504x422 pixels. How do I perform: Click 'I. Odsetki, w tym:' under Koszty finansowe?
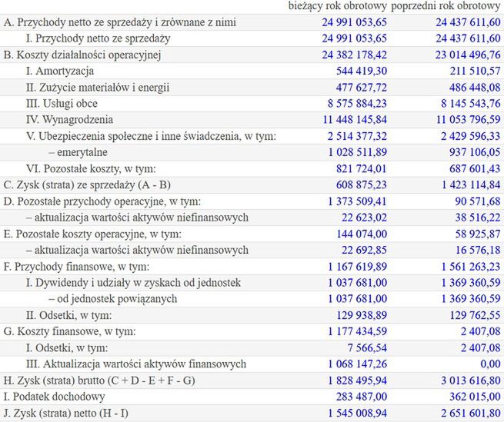point(67,347)
